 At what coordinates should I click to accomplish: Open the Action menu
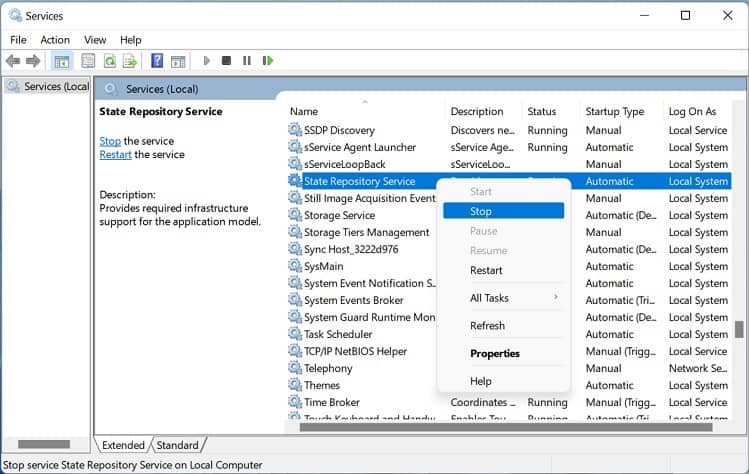coord(55,40)
